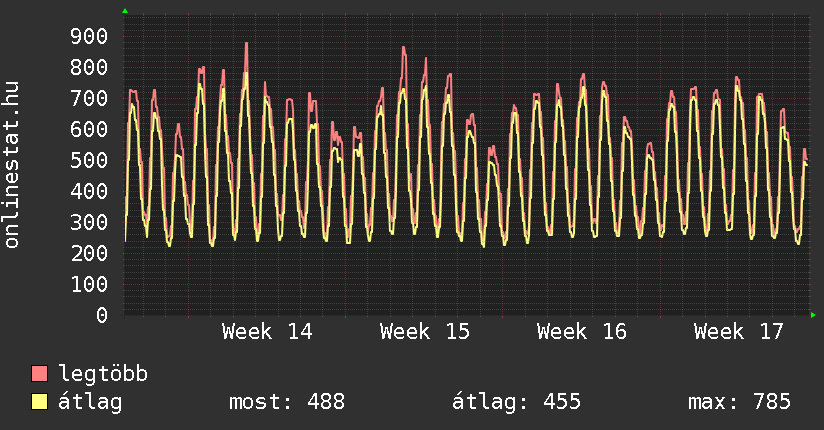824x430 pixels.
Task: Click the 300 y-axis tick label
Action: point(90,222)
